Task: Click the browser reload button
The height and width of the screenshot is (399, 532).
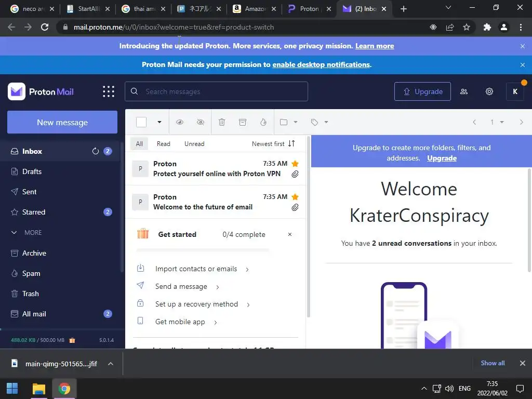Action: pos(45,27)
